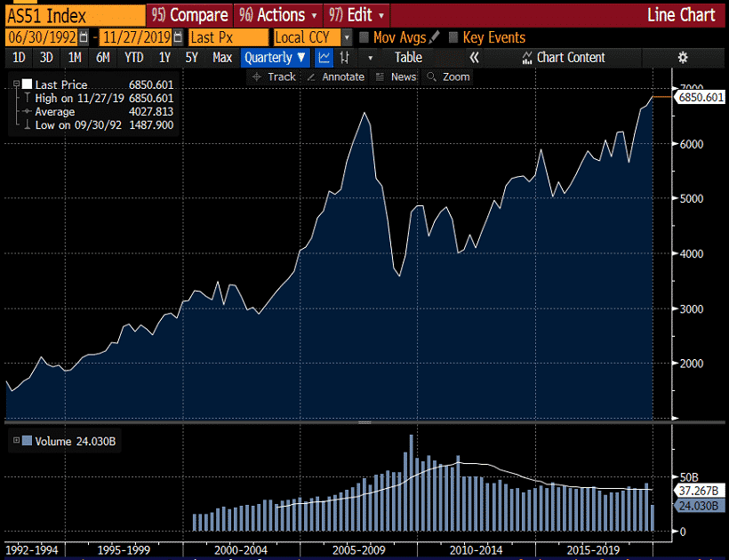Select the Track crosshair tool
This screenshot has width=729, height=560.
coord(273,76)
